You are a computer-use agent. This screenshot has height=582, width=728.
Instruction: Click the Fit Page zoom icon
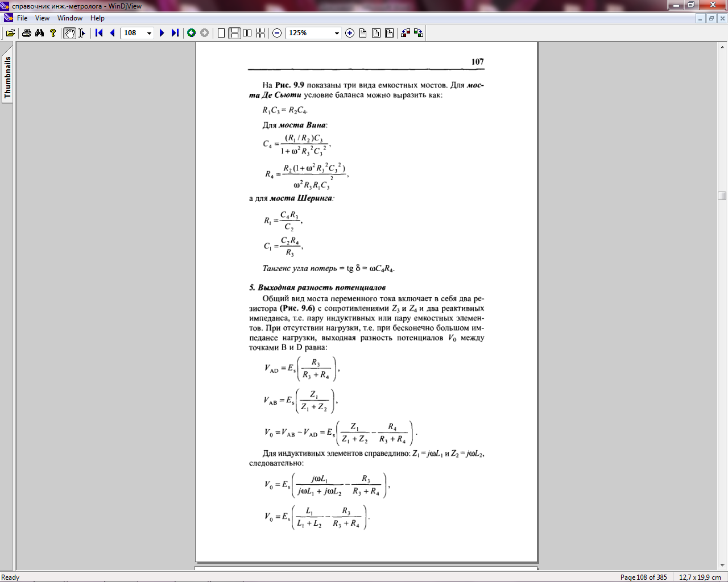click(x=376, y=33)
